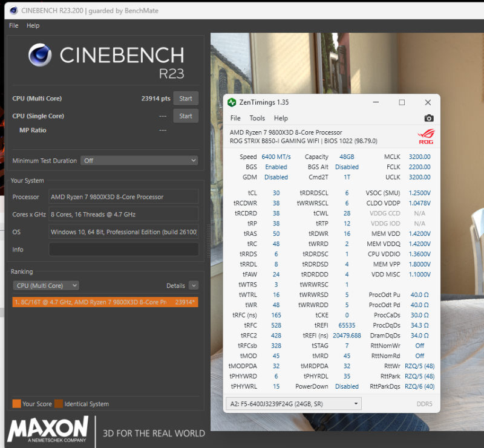Viewport: 484px width, 448px height.
Task: Start the CPU Multi Core test
Action: tap(186, 99)
